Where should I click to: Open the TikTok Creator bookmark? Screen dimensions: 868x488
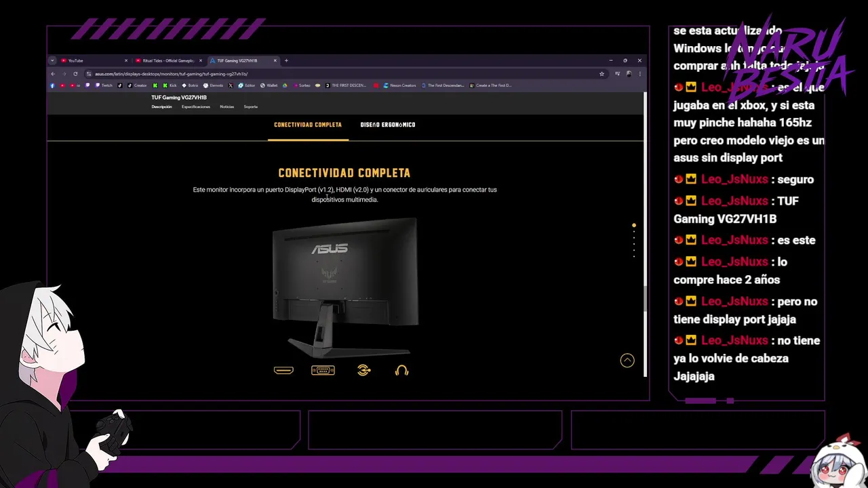click(137, 85)
